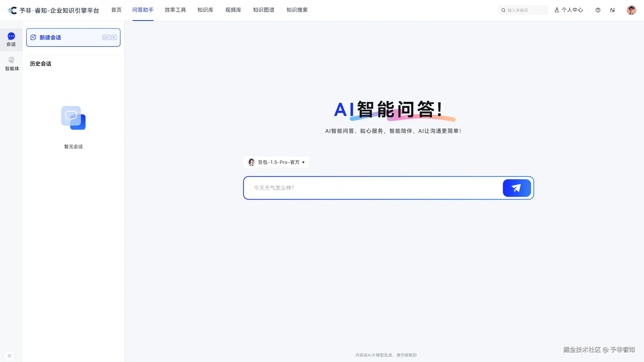
Task: Click the language switch icon in header
Action: coord(613,10)
